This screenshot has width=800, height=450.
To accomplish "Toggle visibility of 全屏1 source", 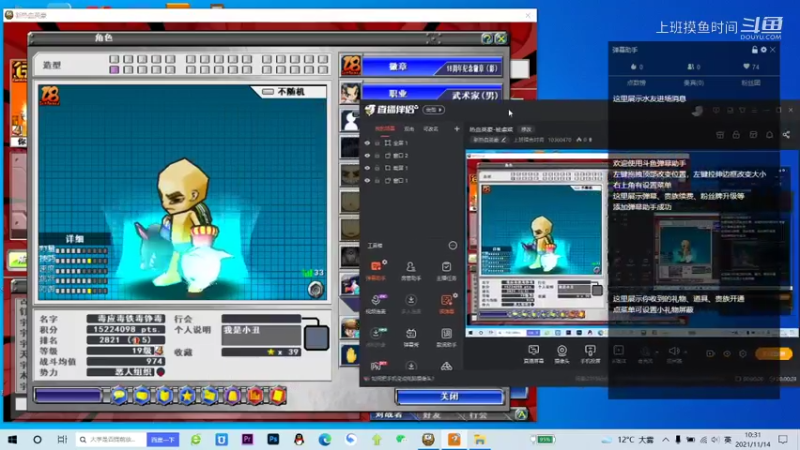I will coord(367,143).
